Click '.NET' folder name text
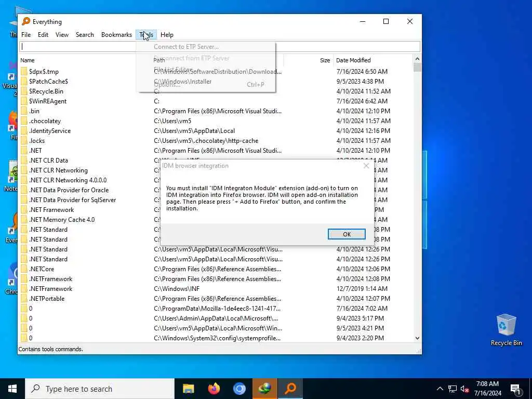The height and width of the screenshot is (399, 532). pos(36,150)
